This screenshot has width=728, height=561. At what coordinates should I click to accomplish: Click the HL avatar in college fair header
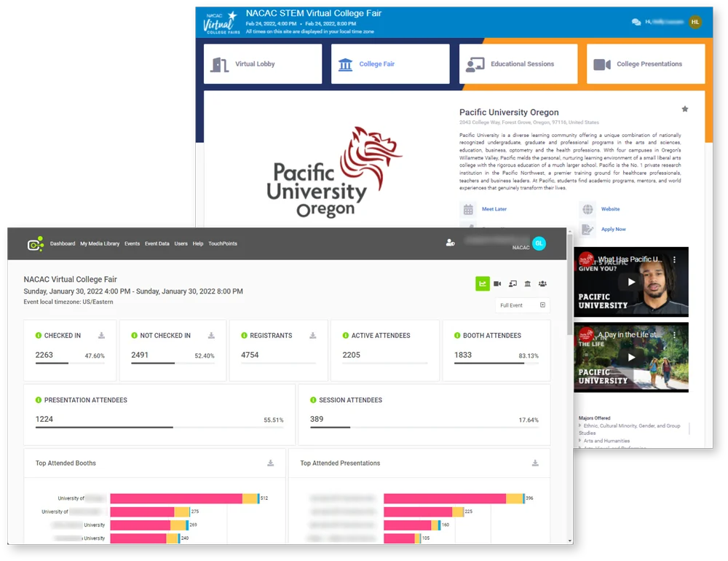[695, 22]
